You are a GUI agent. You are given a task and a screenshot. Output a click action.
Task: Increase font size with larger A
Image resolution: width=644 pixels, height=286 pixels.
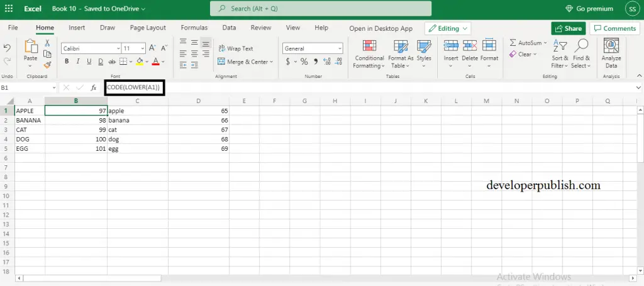(152, 48)
